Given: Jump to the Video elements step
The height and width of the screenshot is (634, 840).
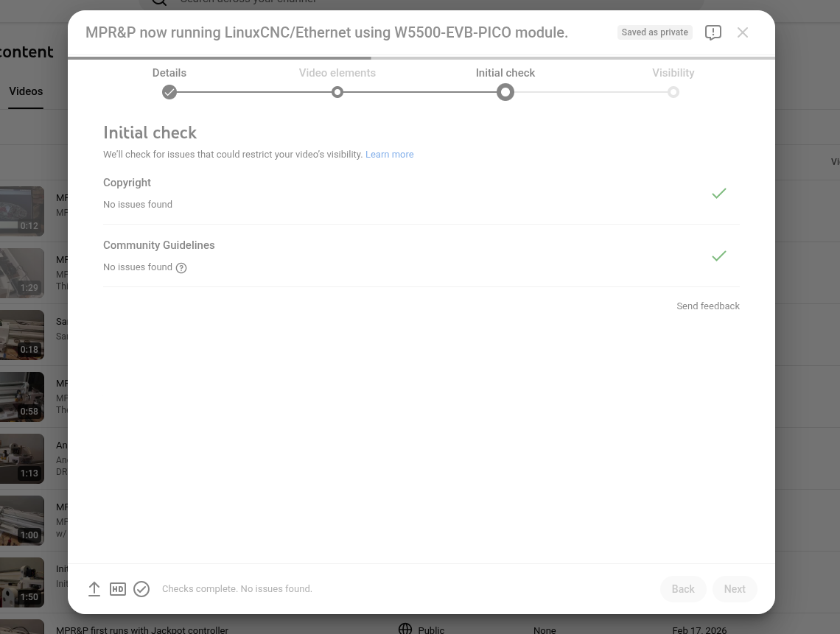Looking at the screenshot, I should pyautogui.click(x=337, y=92).
